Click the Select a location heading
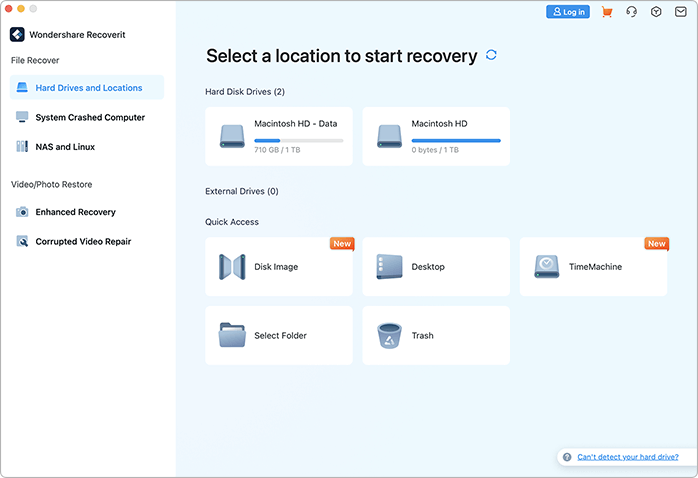The image size is (698, 478). (x=341, y=56)
